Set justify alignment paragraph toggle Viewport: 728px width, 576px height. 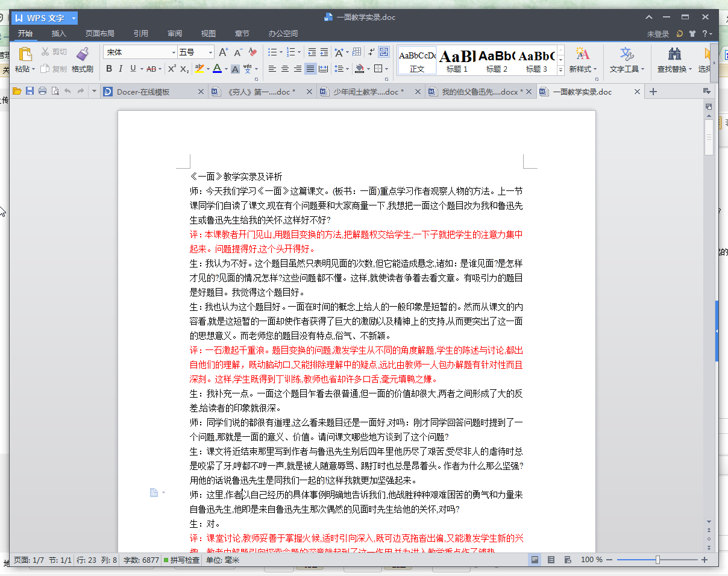[310, 69]
